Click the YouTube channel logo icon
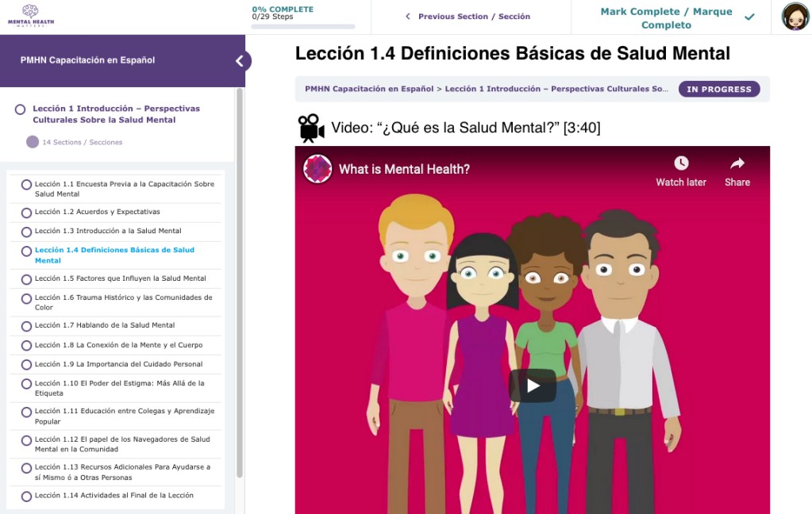 pos(317,169)
